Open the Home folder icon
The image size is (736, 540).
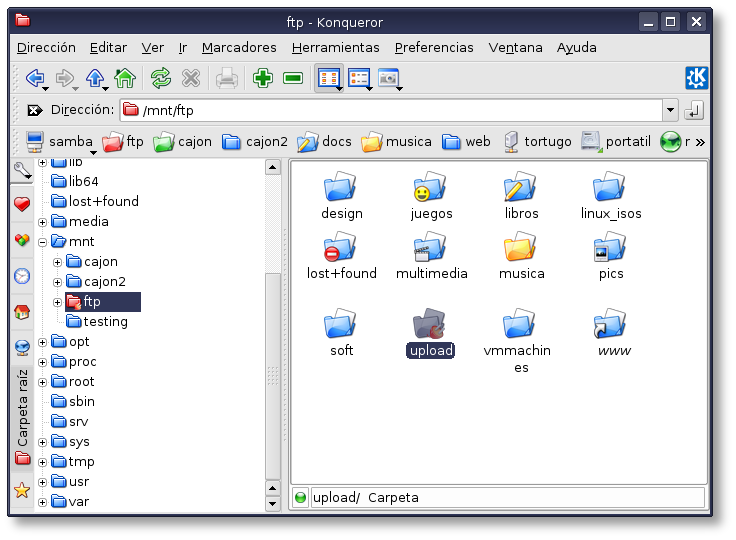pyautogui.click(x=124, y=78)
